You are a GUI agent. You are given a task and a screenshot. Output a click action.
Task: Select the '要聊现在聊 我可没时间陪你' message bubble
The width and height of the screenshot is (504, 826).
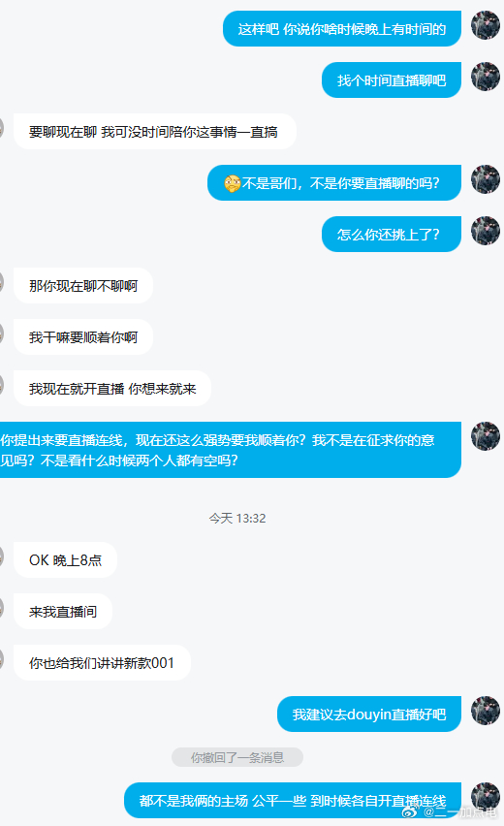(155, 132)
